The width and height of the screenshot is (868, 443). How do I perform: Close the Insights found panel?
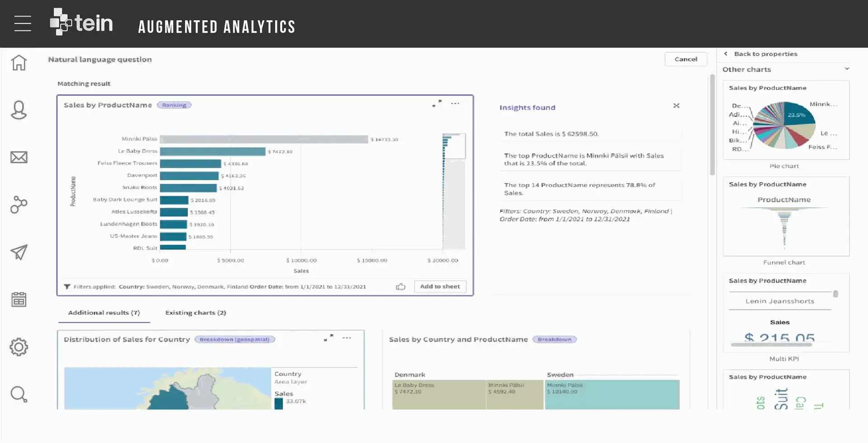(x=676, y=106)
